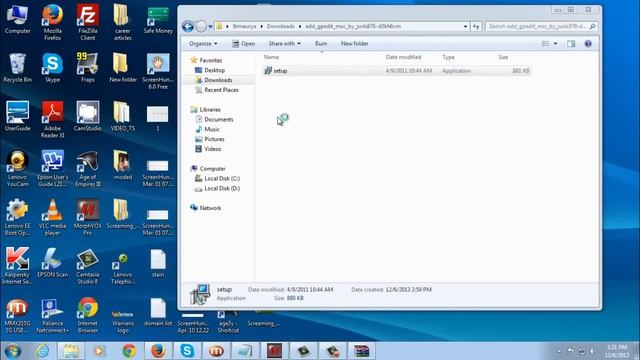The image size is (640, 360).
Task: Open the Windows Start button
Action: click(x=13, y=351)
